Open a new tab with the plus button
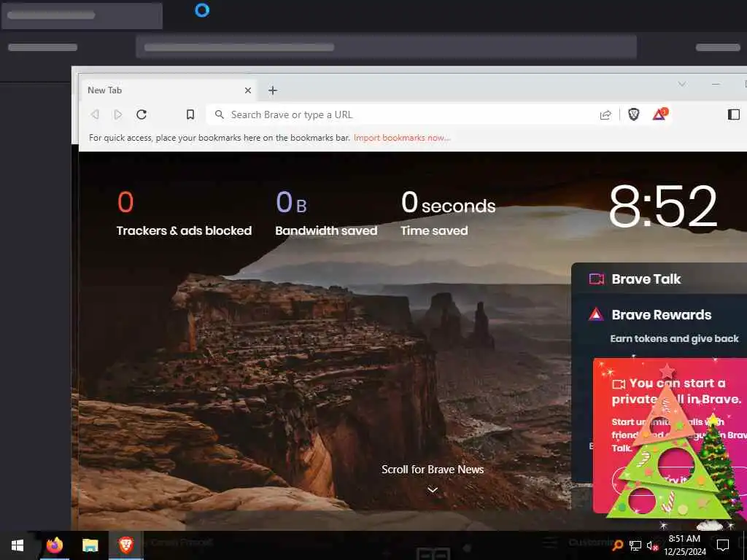 coord(273,90)
